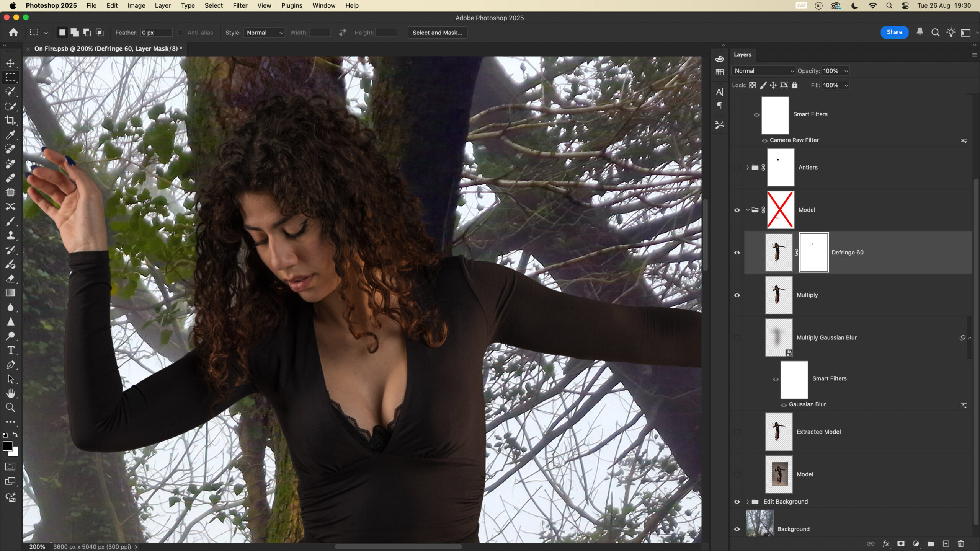Choose the Eraser tool
980x551 pixels.
10,279
